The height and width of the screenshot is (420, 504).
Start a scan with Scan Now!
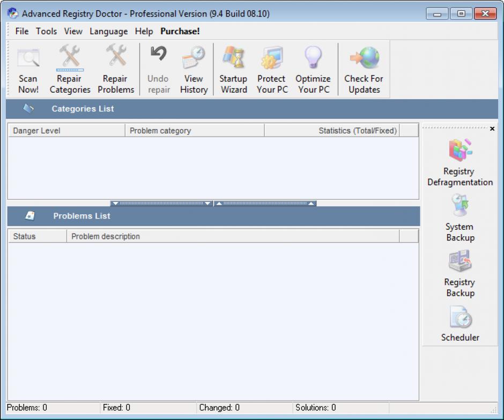click(28, 69)
